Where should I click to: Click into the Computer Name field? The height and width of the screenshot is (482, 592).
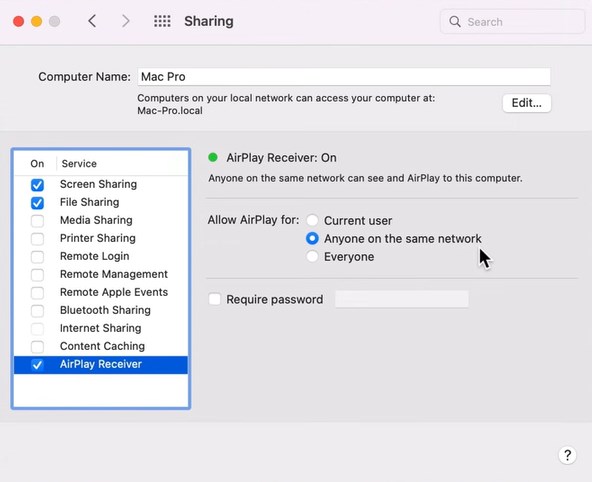[x=344, y=77]
